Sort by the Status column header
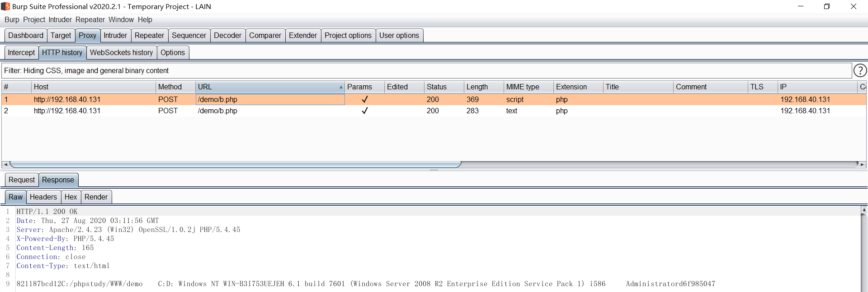The width and height of the screenshot is (868, 292). click(444, 87)
